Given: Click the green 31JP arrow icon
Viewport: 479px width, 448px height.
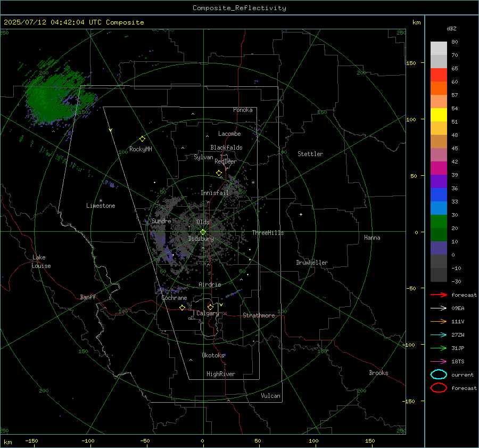Looking at the screenshot, I should coord(439,348).
